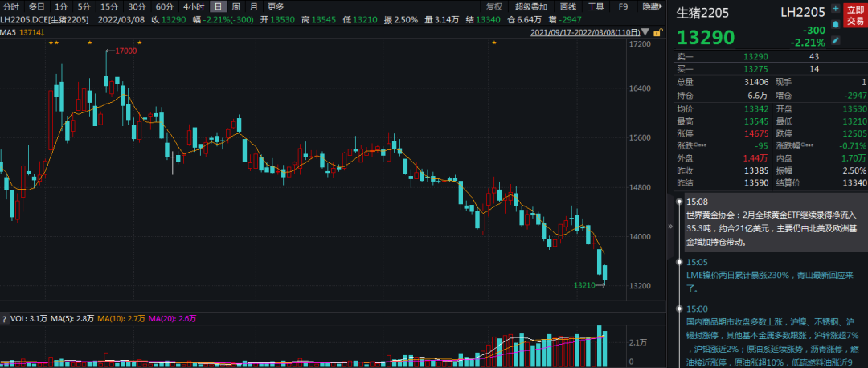Screen dimensions: 868x368
Task: Open the price alert bell icon
Action: pos(835,24)
